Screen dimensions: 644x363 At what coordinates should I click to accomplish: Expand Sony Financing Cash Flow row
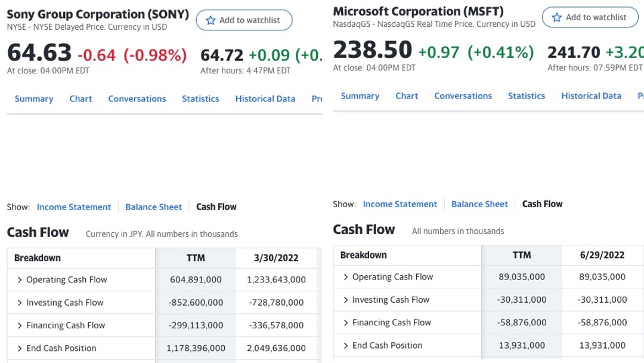(20, 325)
